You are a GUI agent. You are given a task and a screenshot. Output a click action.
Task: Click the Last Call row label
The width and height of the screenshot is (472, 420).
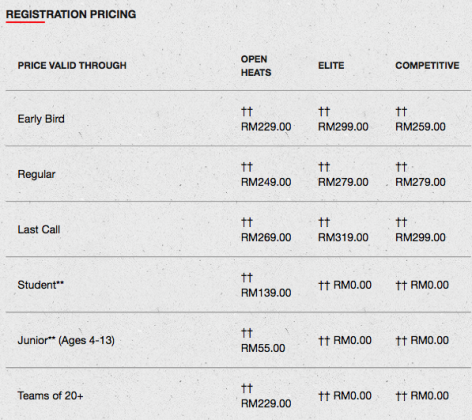tap(39, 230)
